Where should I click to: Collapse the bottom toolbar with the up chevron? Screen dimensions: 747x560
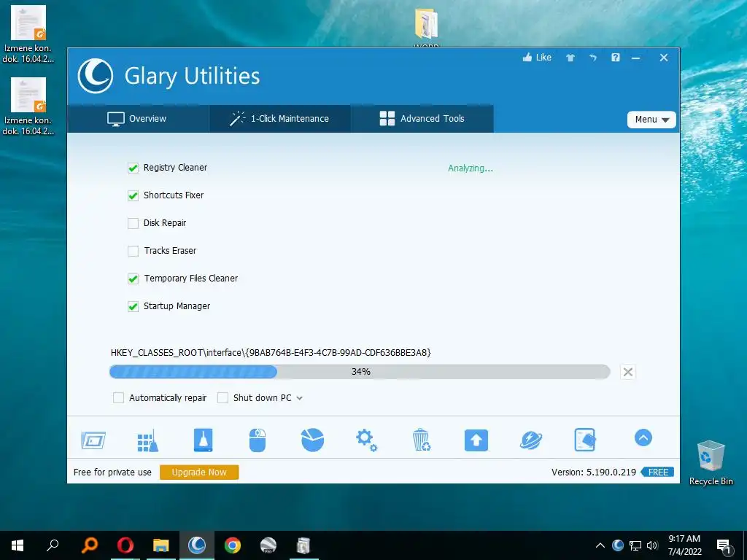[x=643, y=437]
